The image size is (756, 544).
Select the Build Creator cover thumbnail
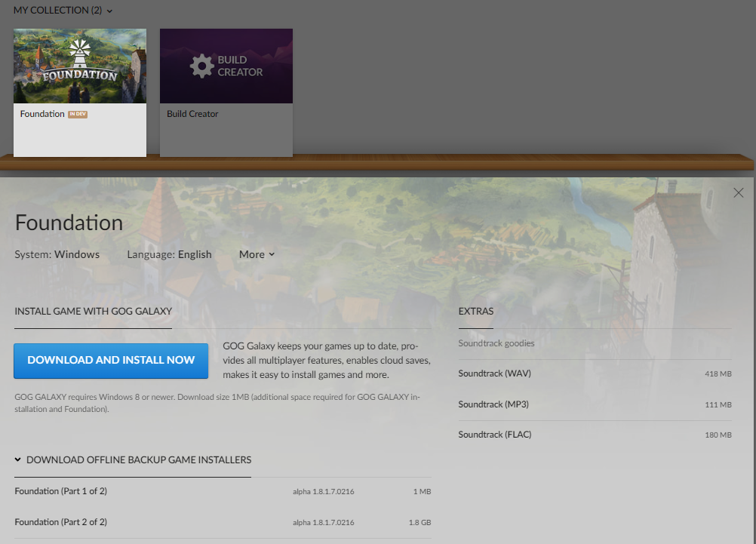pyautogui.click(x=226, y=66)
